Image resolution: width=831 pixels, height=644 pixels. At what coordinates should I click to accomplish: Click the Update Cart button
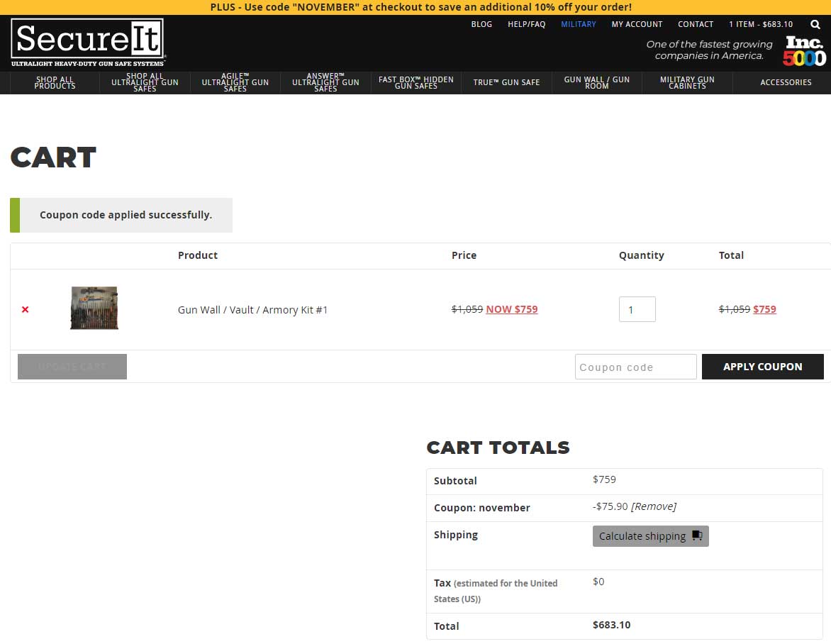[72, 367]
